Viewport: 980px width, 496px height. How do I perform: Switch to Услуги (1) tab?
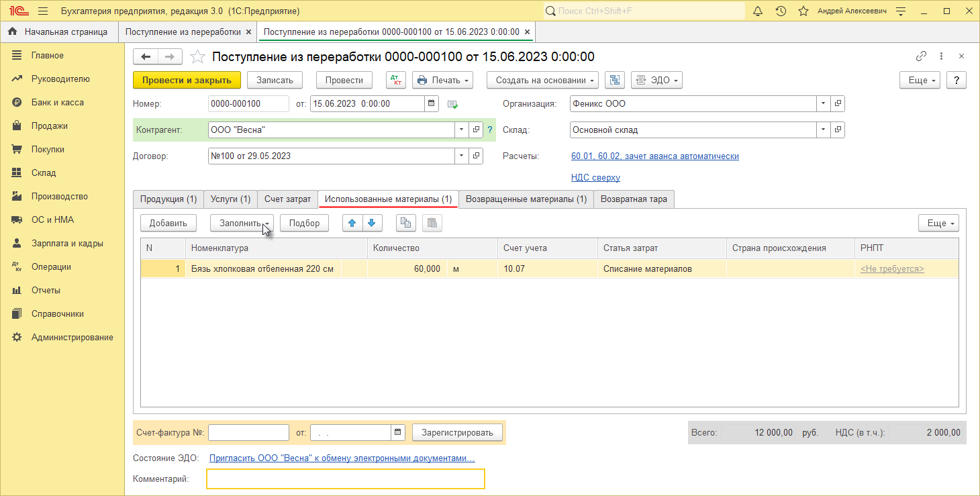point(230,199)
